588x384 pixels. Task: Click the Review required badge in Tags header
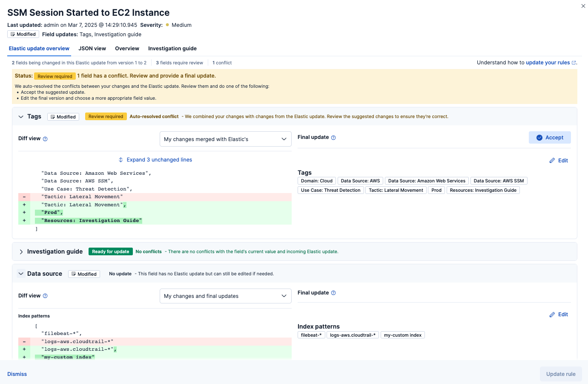point(106,116)
